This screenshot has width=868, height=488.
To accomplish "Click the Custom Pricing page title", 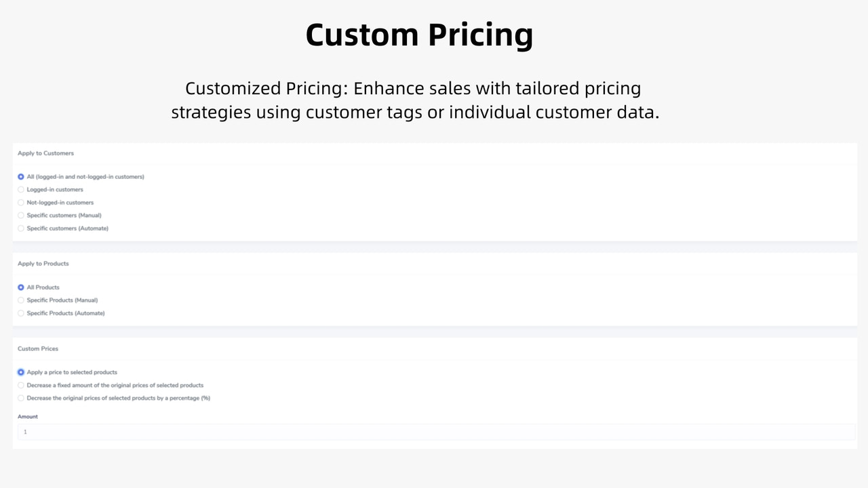I will [419, 34].
